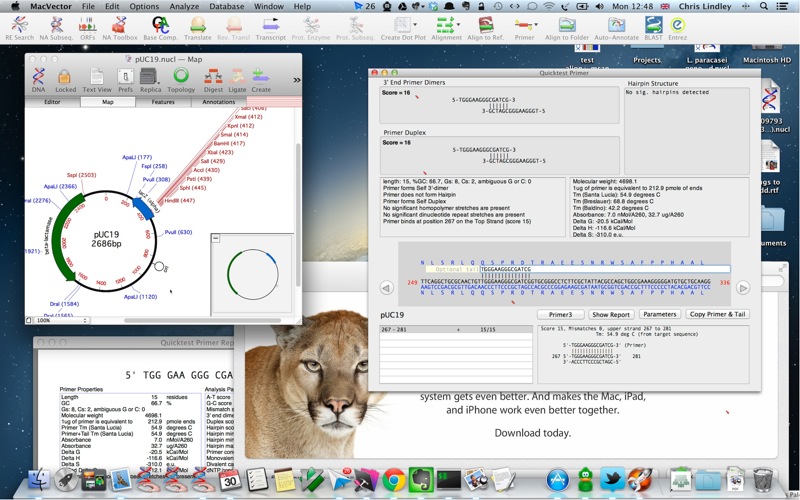This screenshot has width=800, height=500.
Task: Open the Alignment tool
Action: (x=446, y=28)
